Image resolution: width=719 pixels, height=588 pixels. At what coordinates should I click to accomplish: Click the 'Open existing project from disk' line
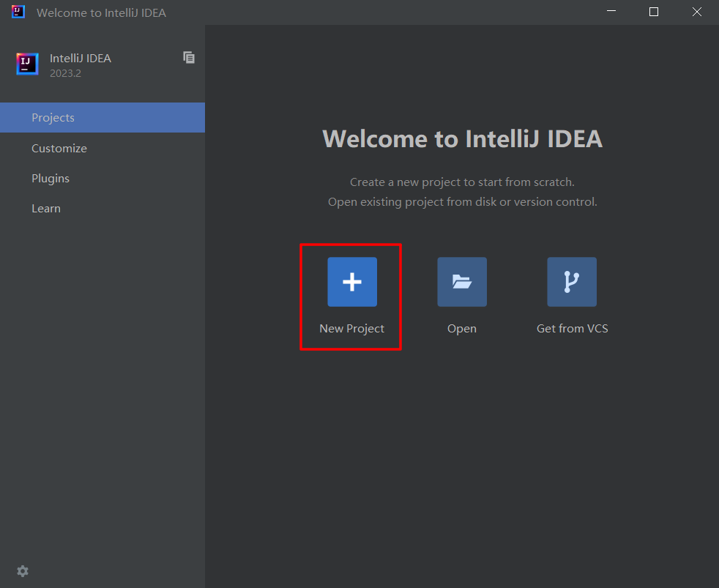click(462, 202)
